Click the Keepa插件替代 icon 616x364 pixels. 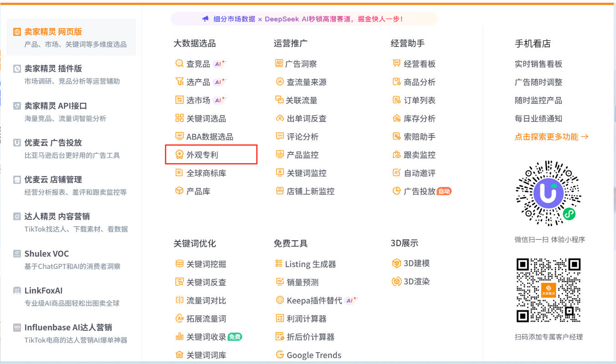[280, 300]
